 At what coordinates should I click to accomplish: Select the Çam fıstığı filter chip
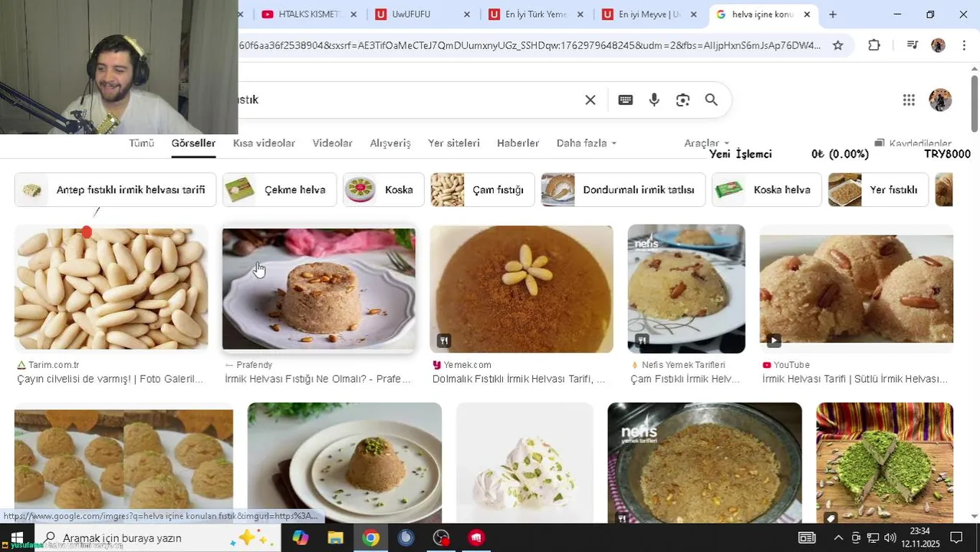point(482,189)
